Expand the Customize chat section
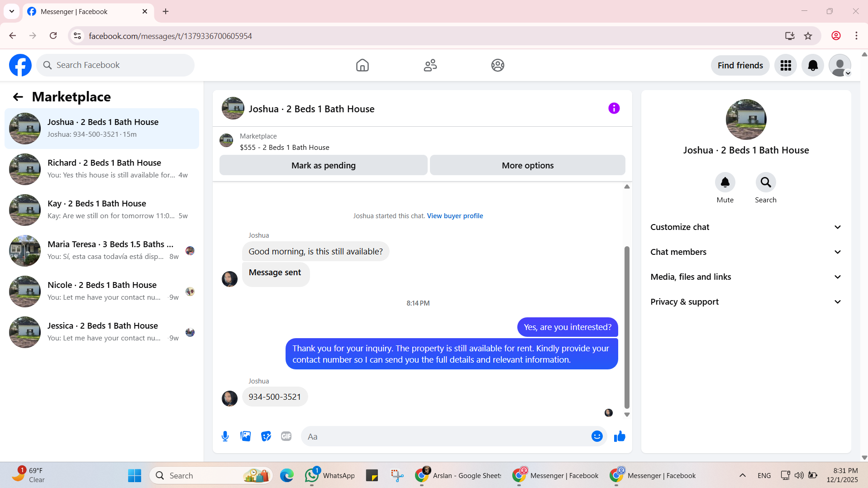 click(x=746, y=227)
